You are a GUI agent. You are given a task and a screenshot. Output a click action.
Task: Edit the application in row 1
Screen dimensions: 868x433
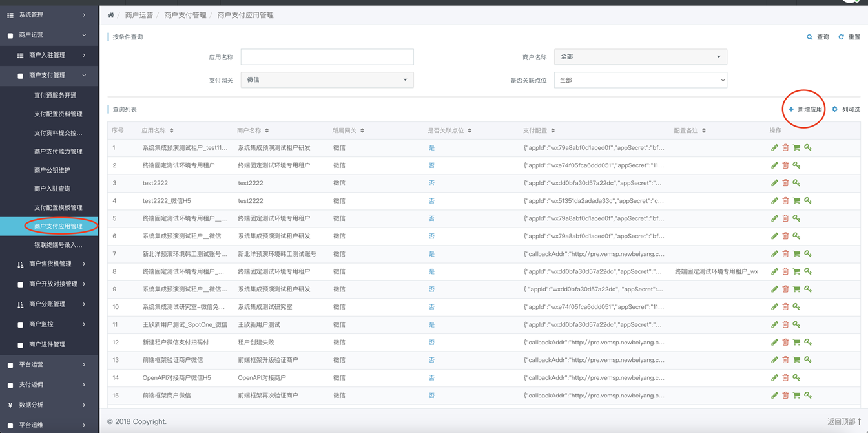(774, 148)
